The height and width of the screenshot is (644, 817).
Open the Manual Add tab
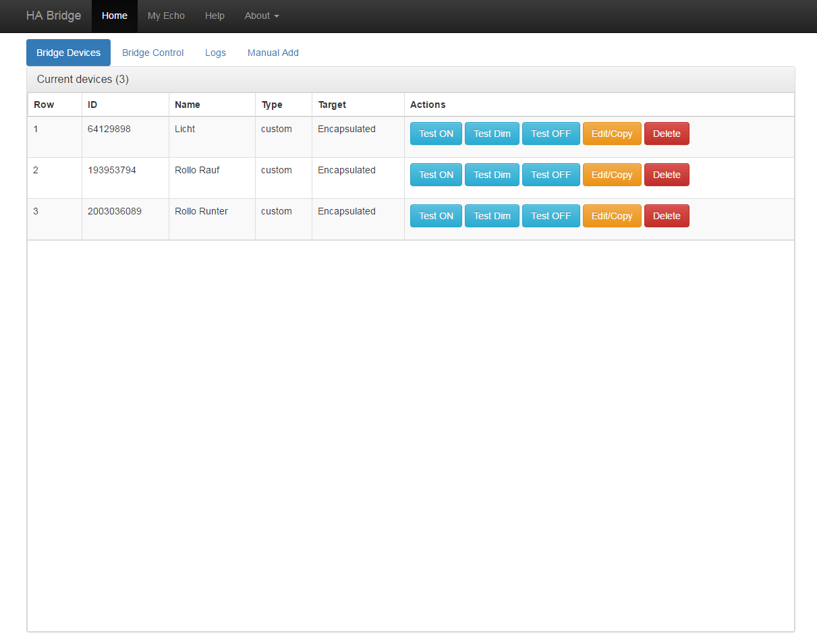273,53
